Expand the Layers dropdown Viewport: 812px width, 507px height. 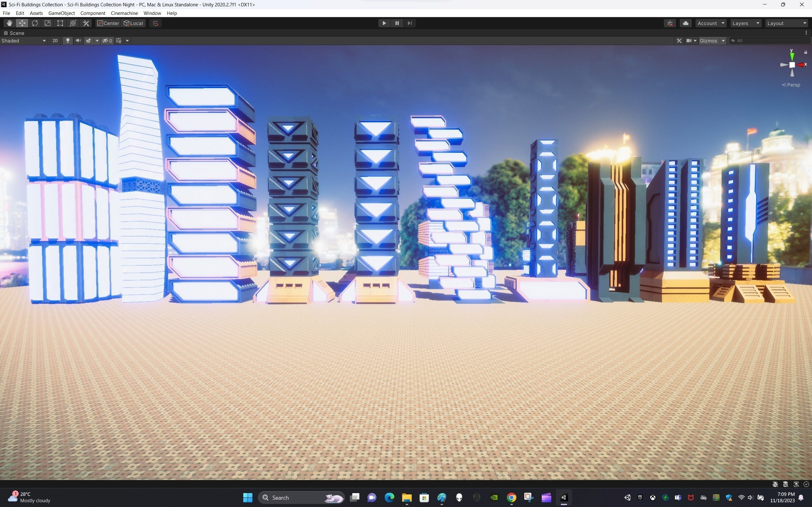pyautogui.click(x=746, y=23)
